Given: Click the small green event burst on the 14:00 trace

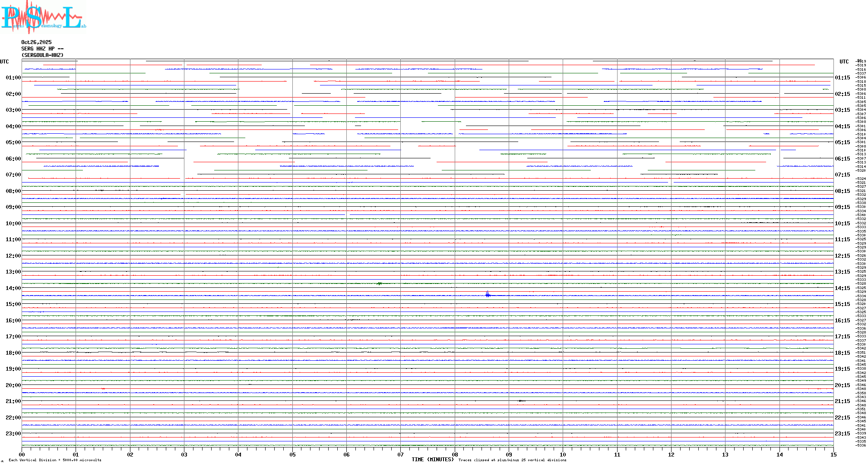Looking at the screenshot, I should 380,283.
